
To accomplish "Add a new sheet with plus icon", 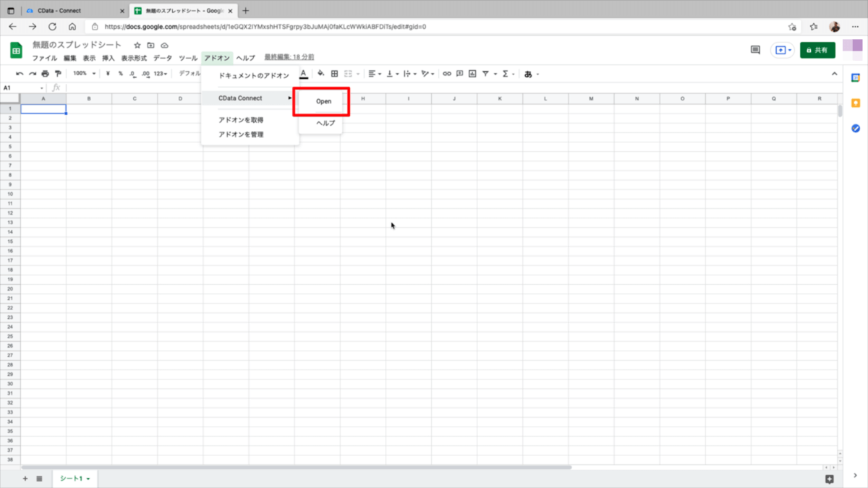I will [25, 479].
